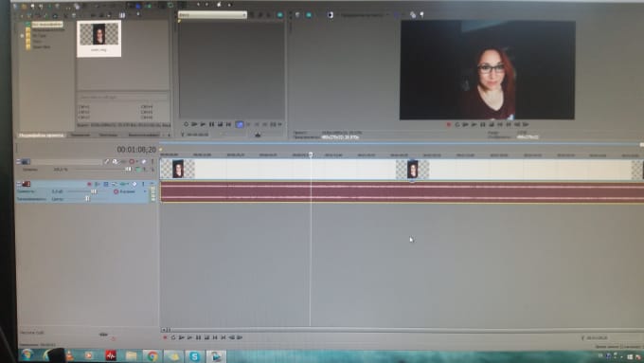644x363 pixels.
Task: Stop the video preview playback
Action: pyautogui.click(x=492, y=124)
